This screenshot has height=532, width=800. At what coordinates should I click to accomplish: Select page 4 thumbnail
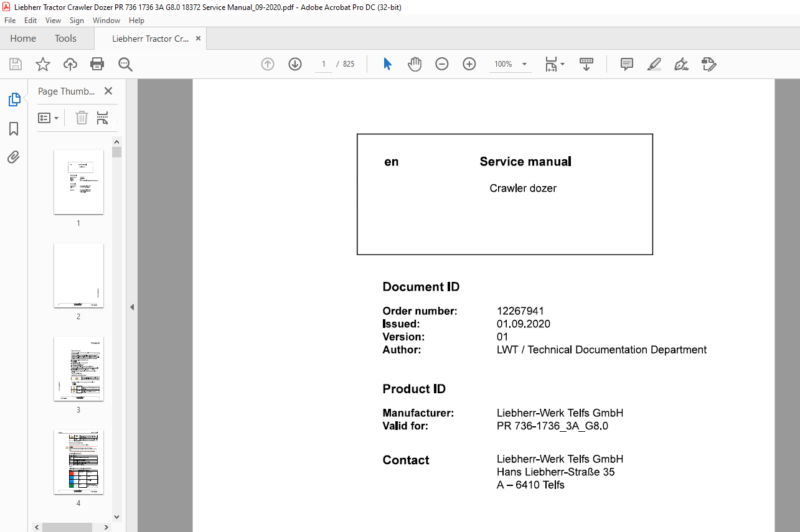78,462
